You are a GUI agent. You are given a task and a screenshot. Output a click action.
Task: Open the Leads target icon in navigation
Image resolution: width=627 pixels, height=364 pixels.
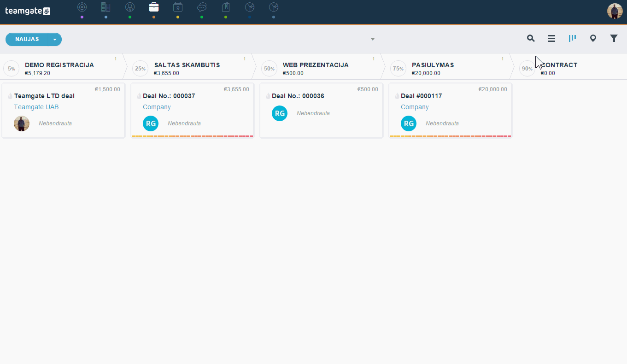coord(82,7)
